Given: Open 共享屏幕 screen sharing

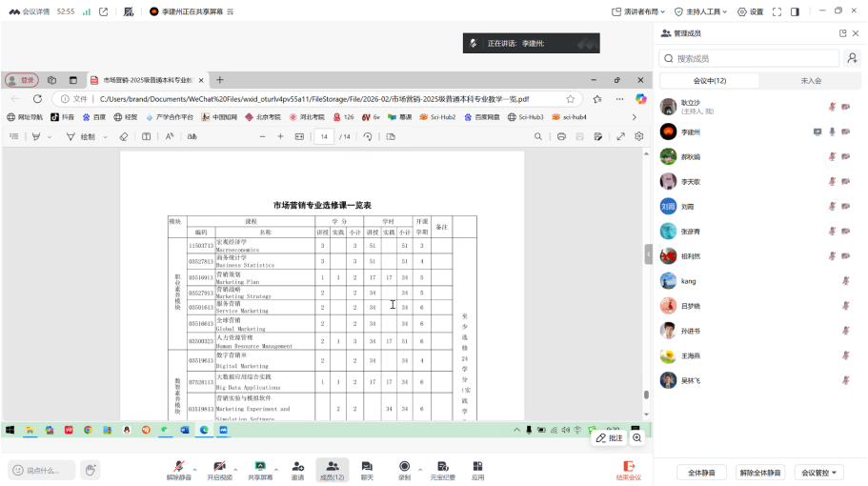Looking at the screenshot, I should (259, 469).
